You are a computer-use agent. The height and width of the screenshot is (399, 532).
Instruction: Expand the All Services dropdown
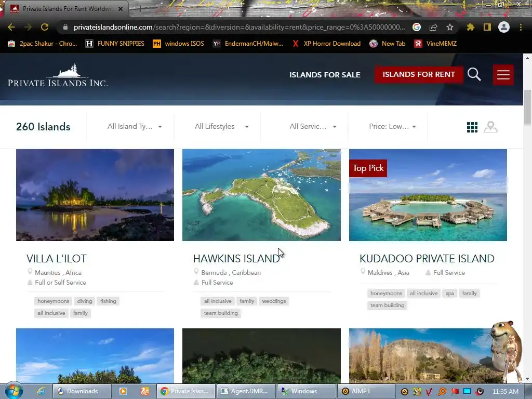pyautogui.click(x=313, y=127)
